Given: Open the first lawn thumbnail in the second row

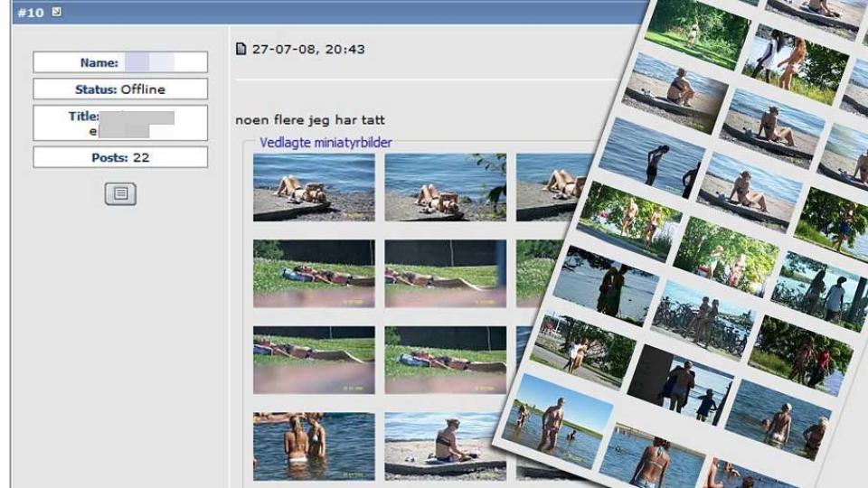Looking at the screenshot, I should coord(314,273).
